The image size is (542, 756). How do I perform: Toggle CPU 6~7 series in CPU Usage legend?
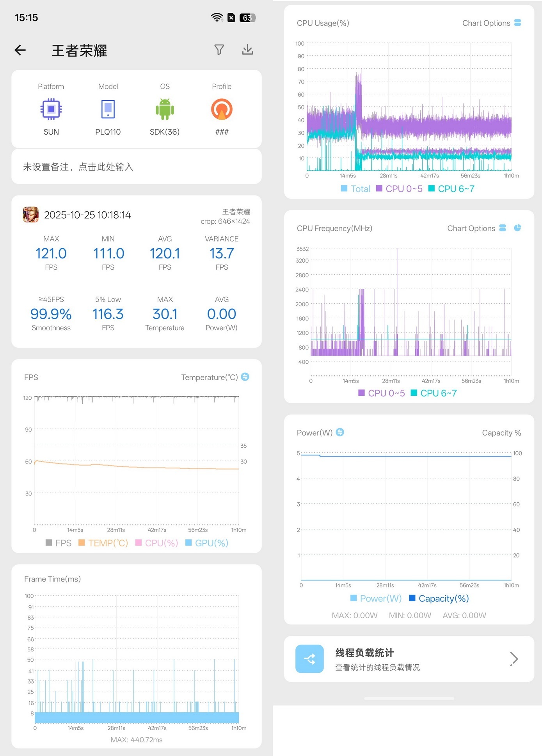pos(451,189)
